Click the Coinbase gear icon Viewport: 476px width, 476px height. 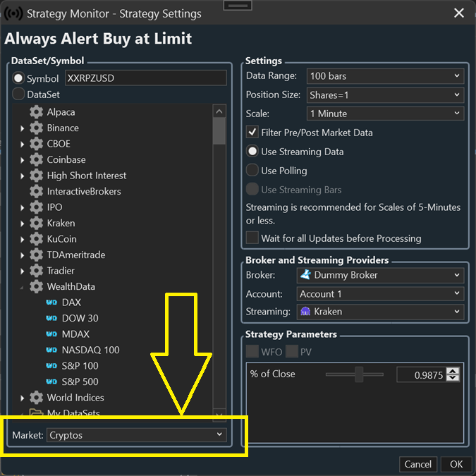(37, 159)
